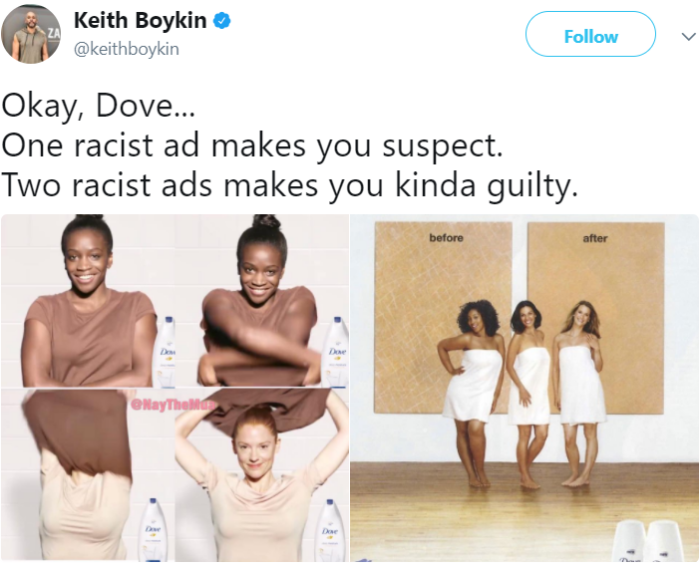The width and height of the screenshot is (700, 566).
Task: Open the @keithboykin handle link
Action: [126, 49]
